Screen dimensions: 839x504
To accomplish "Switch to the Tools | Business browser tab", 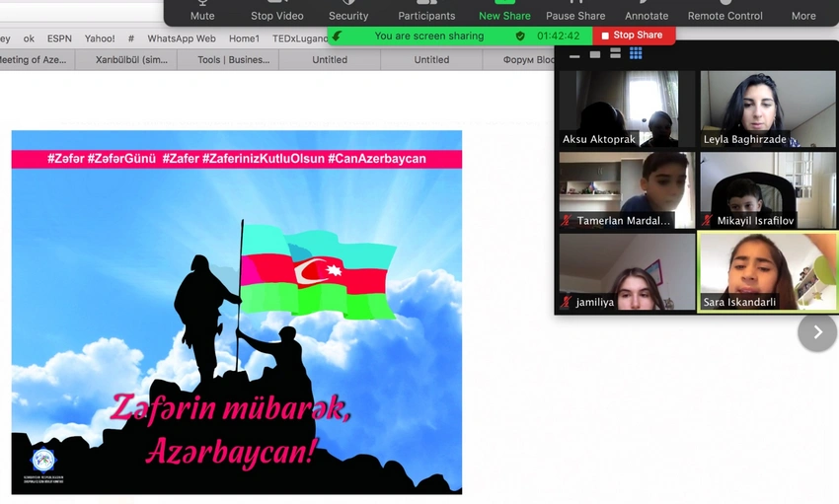I will pyautogui.click(x=233, y=60).
